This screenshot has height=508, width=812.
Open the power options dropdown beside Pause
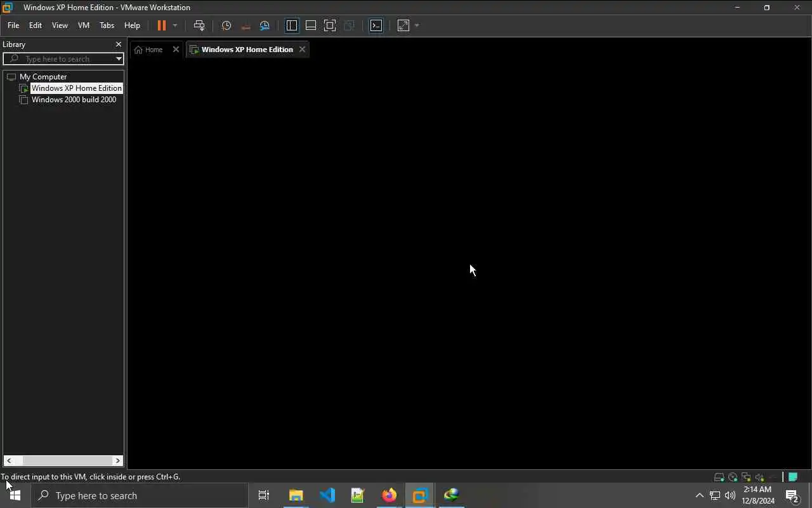point(175,25)
